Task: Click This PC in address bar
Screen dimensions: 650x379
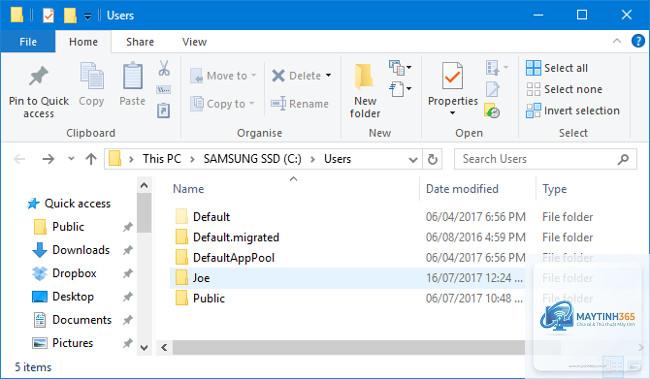Action: (162, 159)
